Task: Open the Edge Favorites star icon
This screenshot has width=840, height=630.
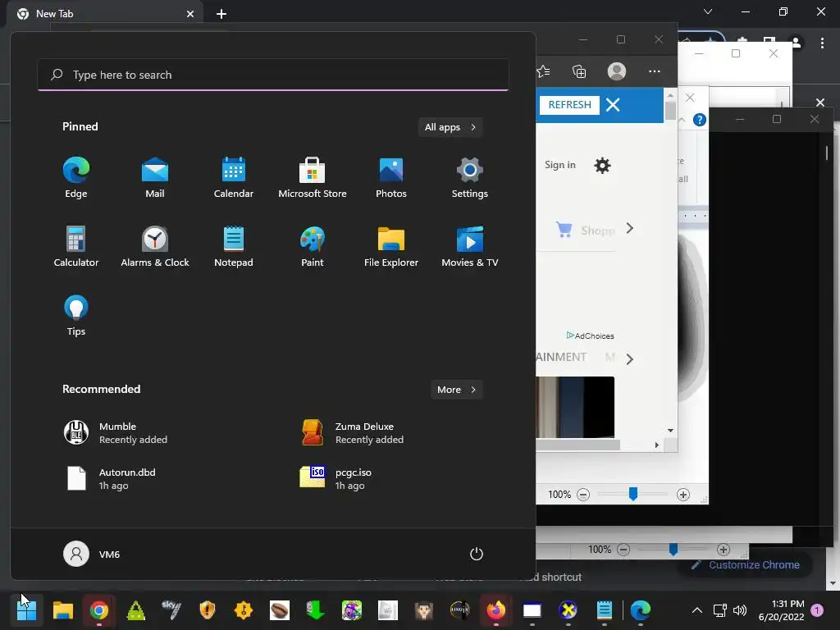Action: [543, 71]
